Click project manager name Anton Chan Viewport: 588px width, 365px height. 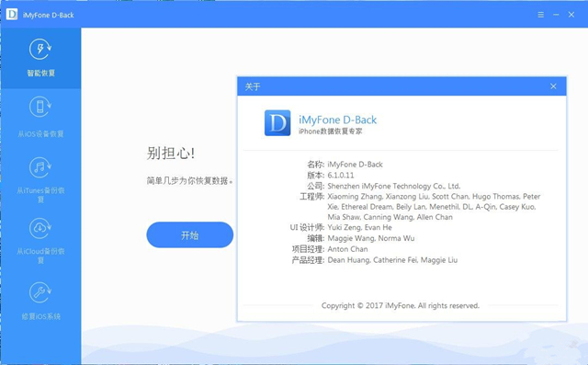pos(347,249)
